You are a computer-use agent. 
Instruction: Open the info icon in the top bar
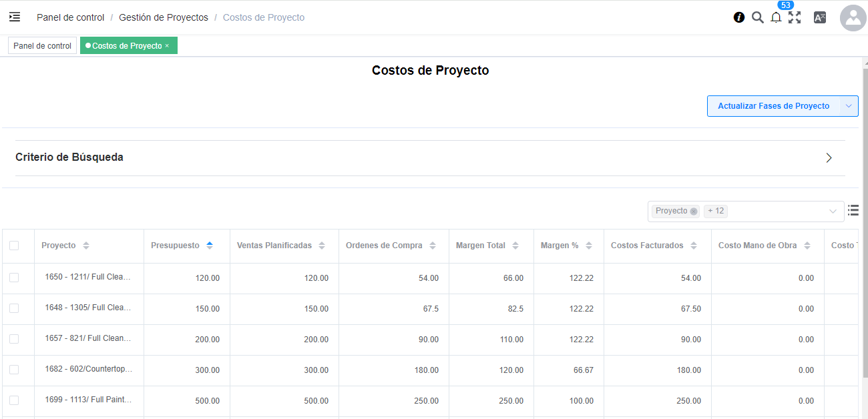pos(738,17)
